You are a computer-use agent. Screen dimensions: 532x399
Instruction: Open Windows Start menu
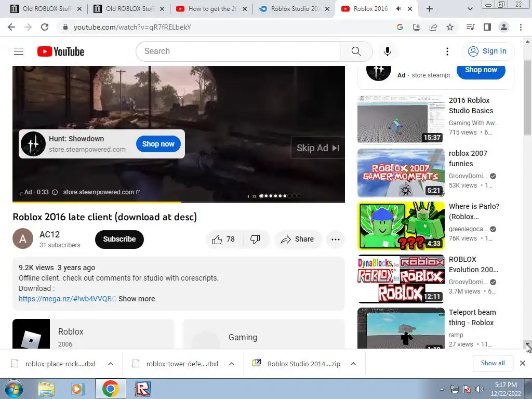tap(14, 389)
